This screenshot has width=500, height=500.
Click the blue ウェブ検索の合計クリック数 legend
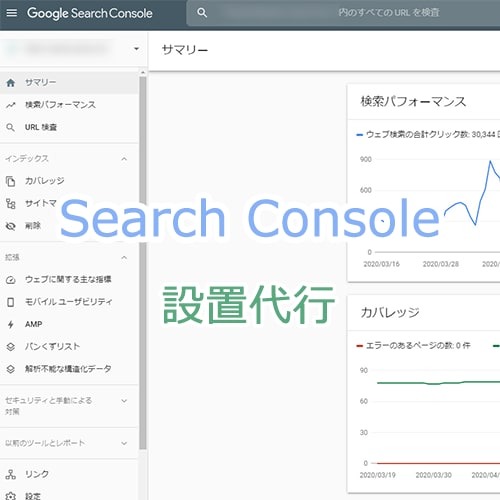pos(428,135)
